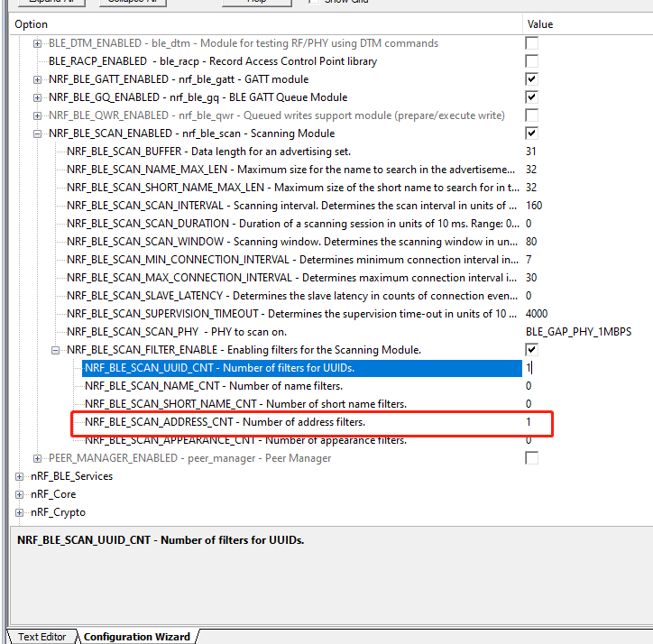The height and width of the screenshot is (644, 653).
Task: Click the NRF_BLE_SCAN_ADDRESS_CNT value cell
Action: click(x=537, y=422)
